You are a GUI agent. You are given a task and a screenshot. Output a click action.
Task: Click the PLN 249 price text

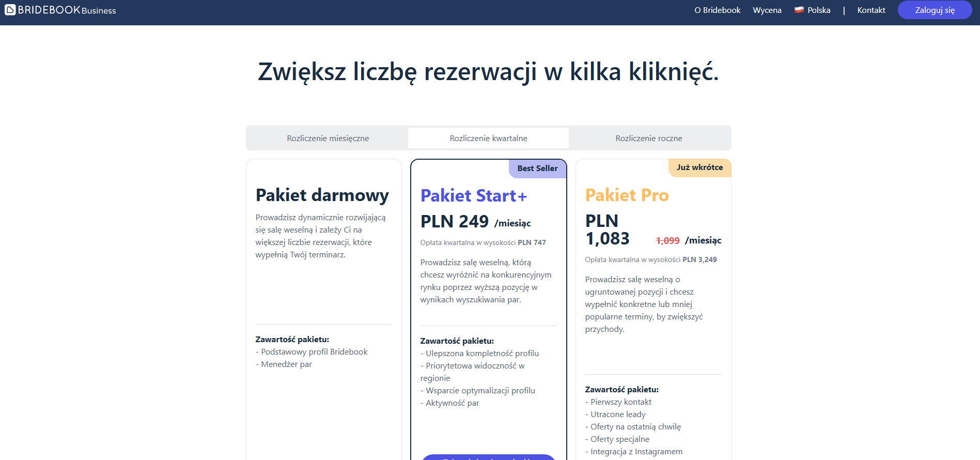pos(454,222)
